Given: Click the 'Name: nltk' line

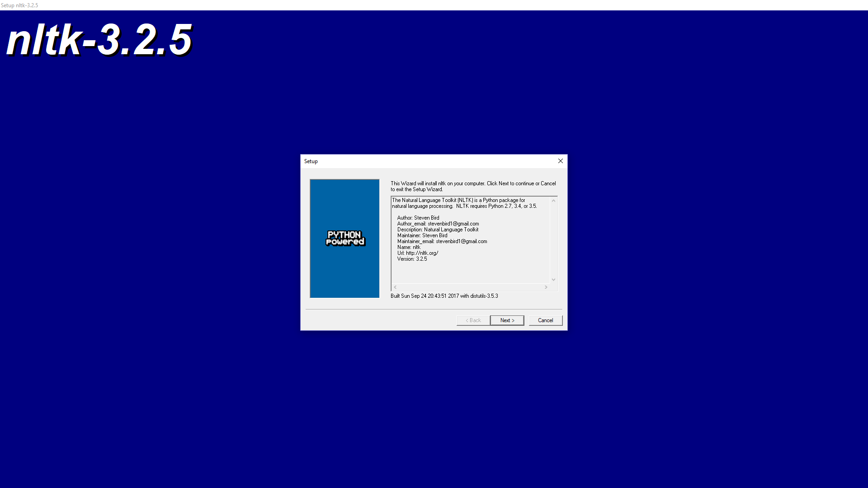Looking at the screenshot, I should (409, 247).
